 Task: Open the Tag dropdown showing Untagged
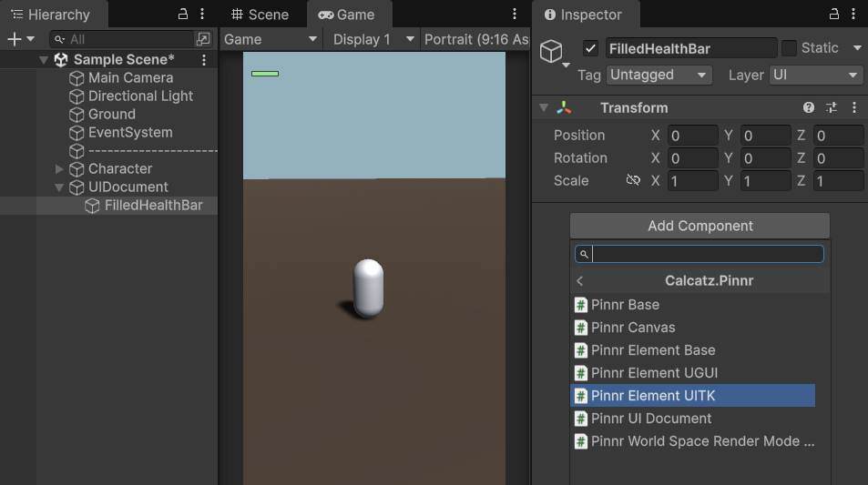(659, 75)
